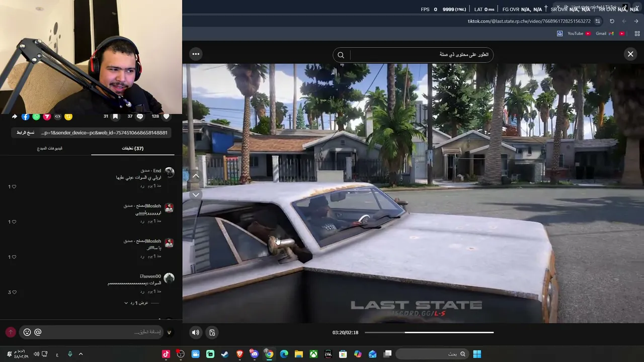Open End's profile avatar

tap(169, 172)
